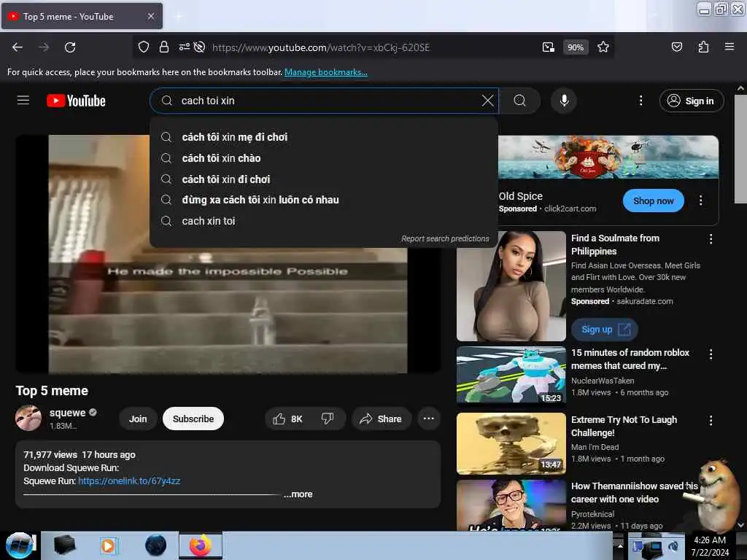Image resolution: width=747 pixels, height=560 pixels.
Task: Open the Pocket save icon
Action: (676, 47)
